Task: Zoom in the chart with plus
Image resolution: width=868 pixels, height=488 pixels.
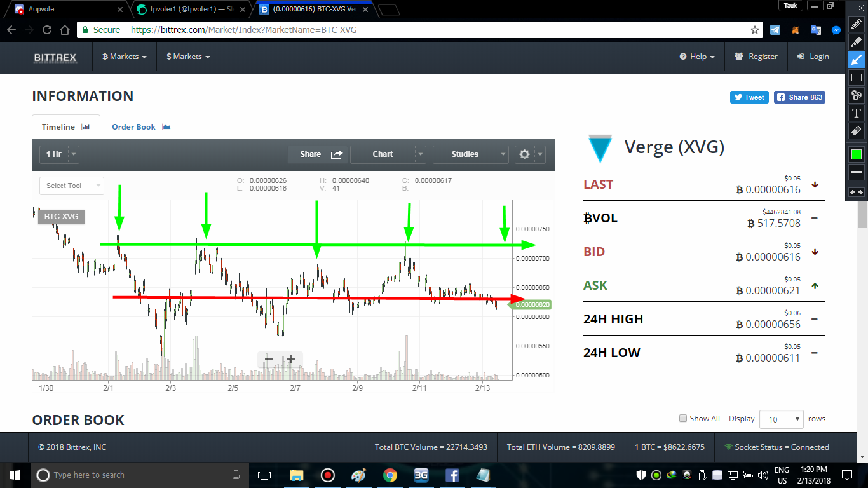Action: click(291, 360)
